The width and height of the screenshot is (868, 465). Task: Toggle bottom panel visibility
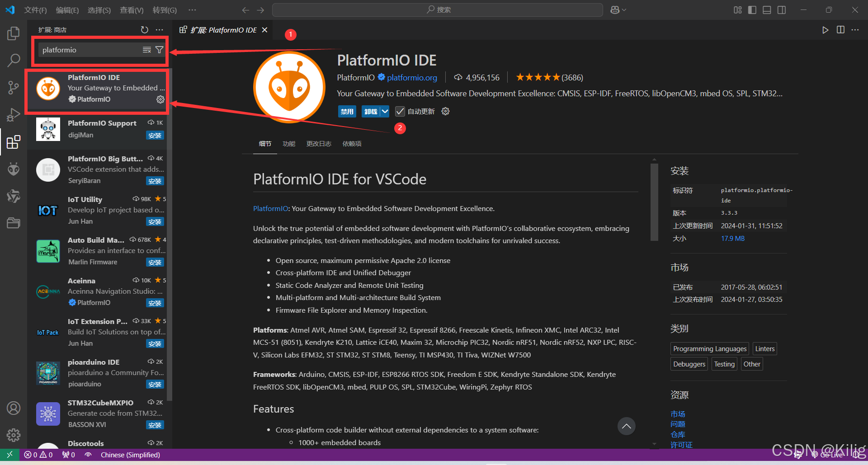tap(767, 10)
